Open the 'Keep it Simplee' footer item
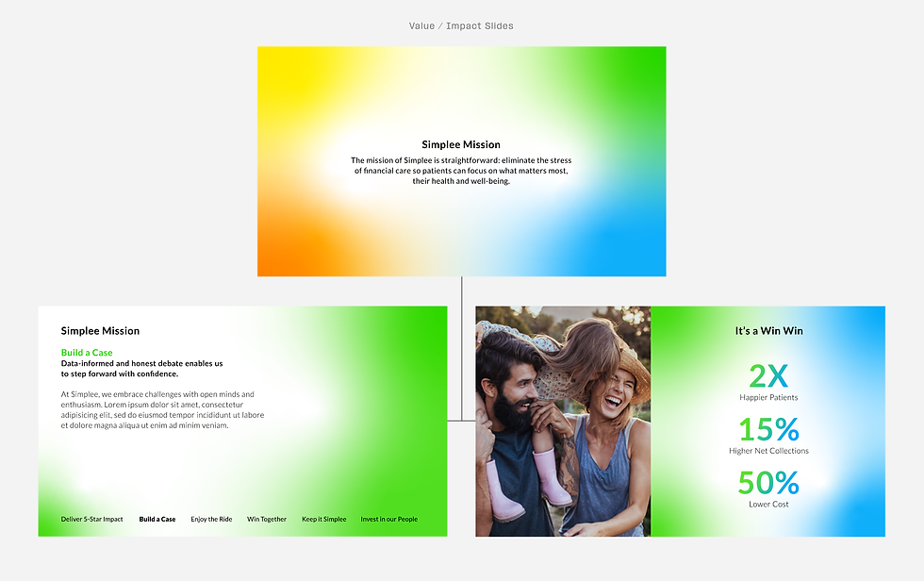 (x=324, y=519)
